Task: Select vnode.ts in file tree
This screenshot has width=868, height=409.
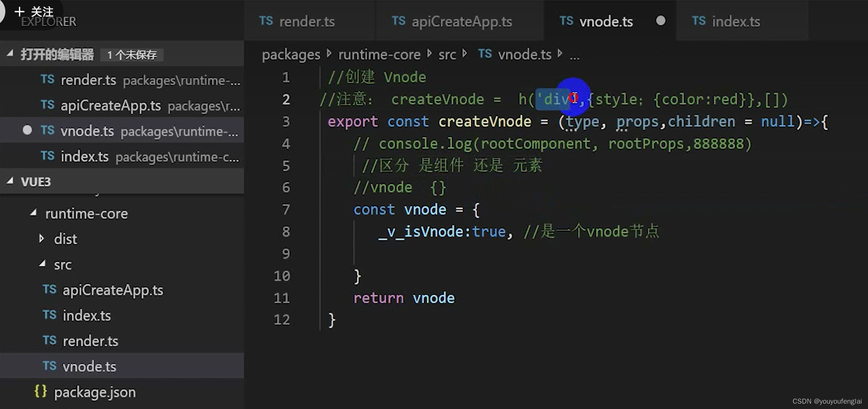Action: pyautogui.click(x=122, y=366)
